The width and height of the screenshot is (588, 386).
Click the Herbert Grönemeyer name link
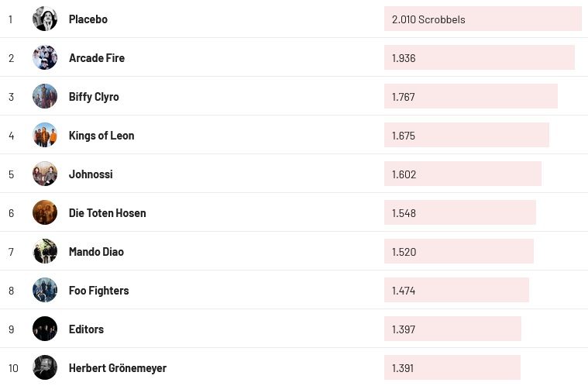pyautogui.click(x=118, y=368)
